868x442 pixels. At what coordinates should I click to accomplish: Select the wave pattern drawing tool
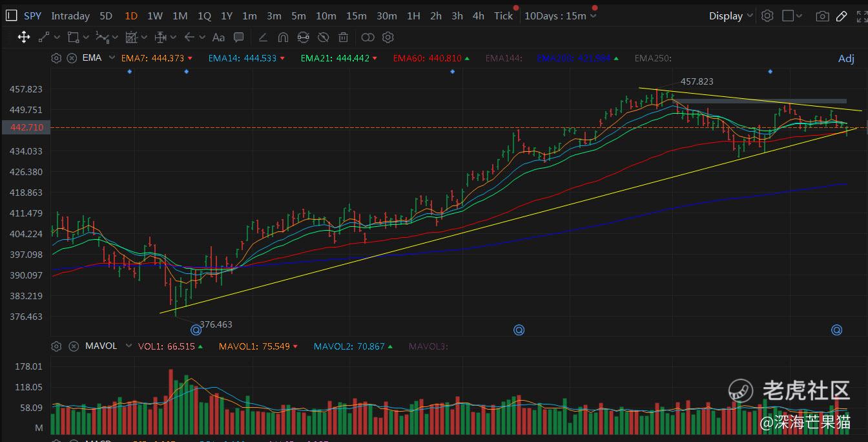tap(102, 37)
